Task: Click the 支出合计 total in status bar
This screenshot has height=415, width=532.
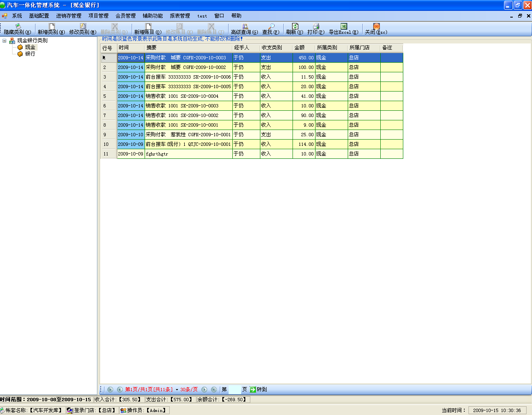Action: [x=171, y=400]
